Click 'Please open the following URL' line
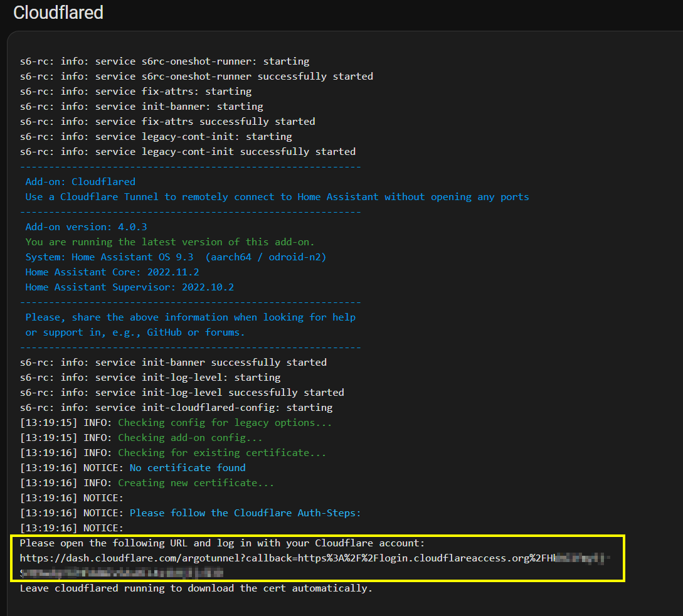Screen dimensions: 683x616 coord(222,543)
